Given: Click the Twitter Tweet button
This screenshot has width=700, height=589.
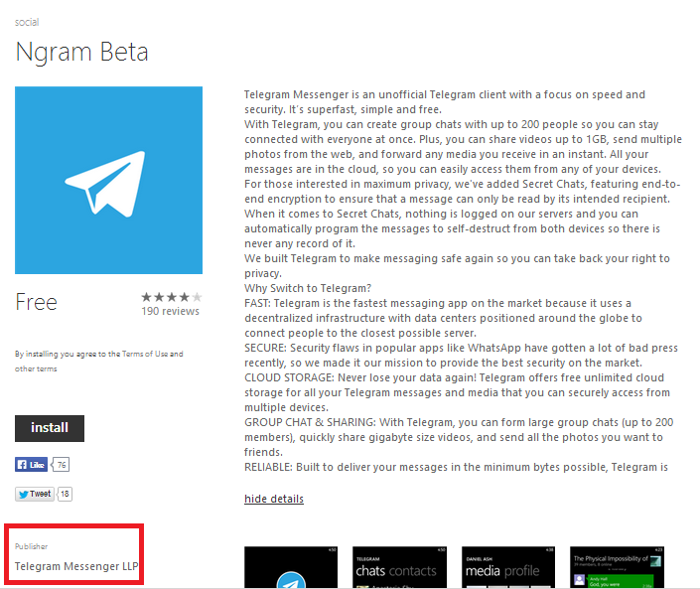Looking at the screenshot, I should [x=35, y=494].
